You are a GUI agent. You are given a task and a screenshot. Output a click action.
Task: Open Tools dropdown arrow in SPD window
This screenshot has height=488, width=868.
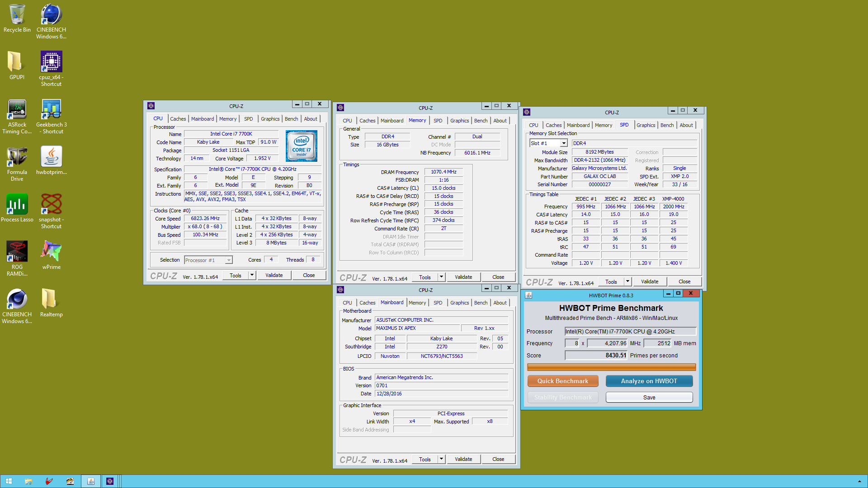(x=627, y=282)
